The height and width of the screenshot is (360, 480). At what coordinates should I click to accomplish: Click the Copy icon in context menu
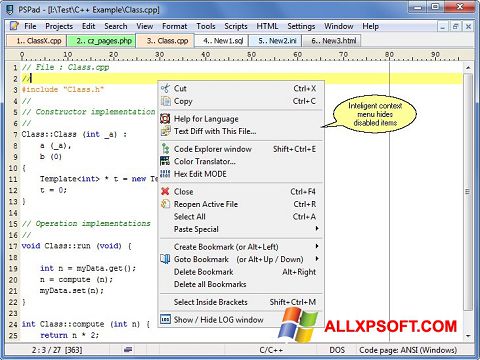click(x=165, y=101)
